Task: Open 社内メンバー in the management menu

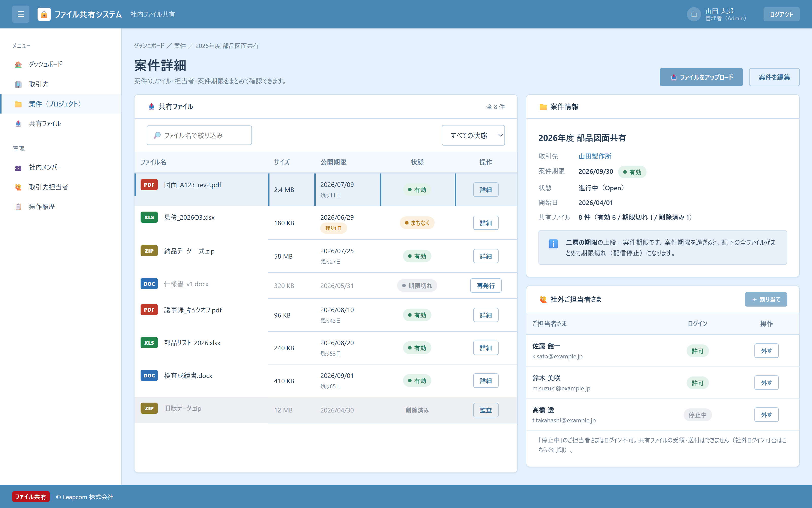Action: point(60,167)
